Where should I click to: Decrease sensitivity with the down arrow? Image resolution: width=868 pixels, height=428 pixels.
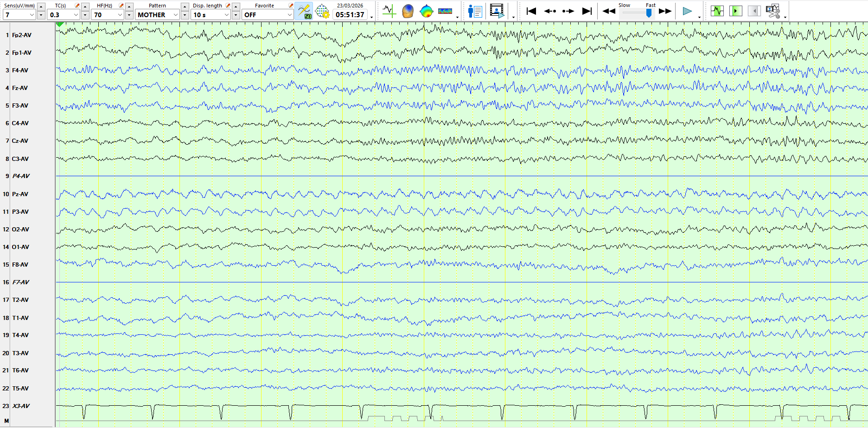point(41,15)
